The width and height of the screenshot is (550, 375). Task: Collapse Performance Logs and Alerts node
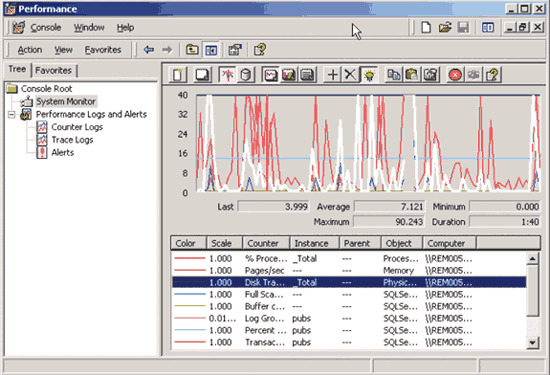(12, 114)
